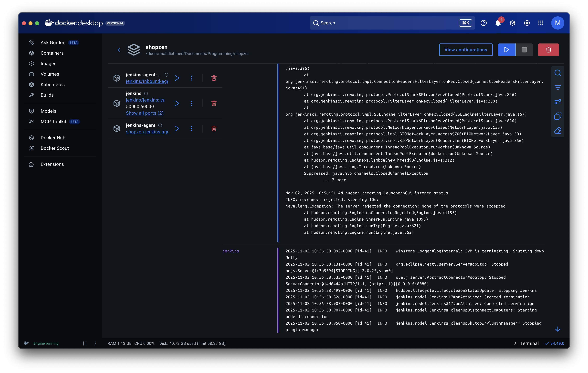Open the jenkins/jenkins:lts image link
Screen dimensions: 588x373
point(145,100)
